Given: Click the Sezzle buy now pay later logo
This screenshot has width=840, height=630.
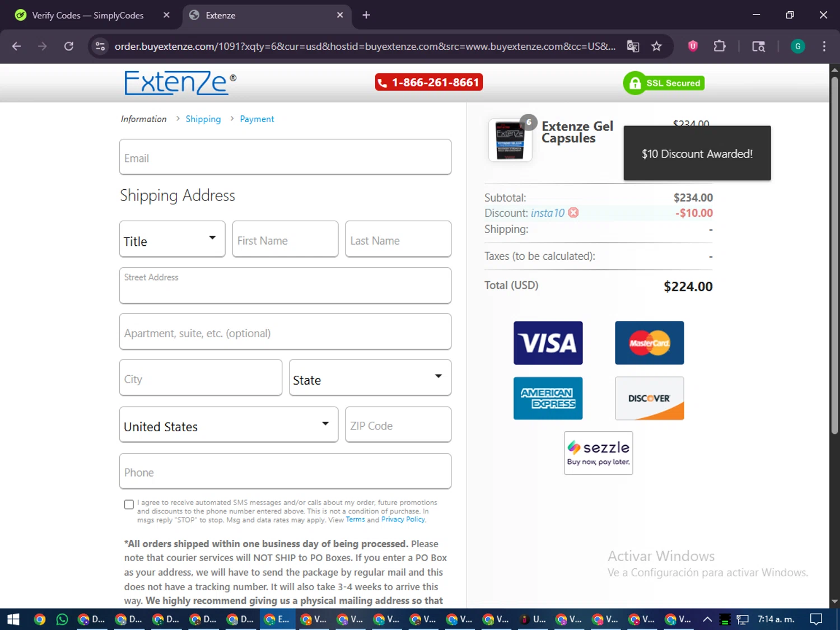Looking at the screenshot, I should tap(598, 453).
